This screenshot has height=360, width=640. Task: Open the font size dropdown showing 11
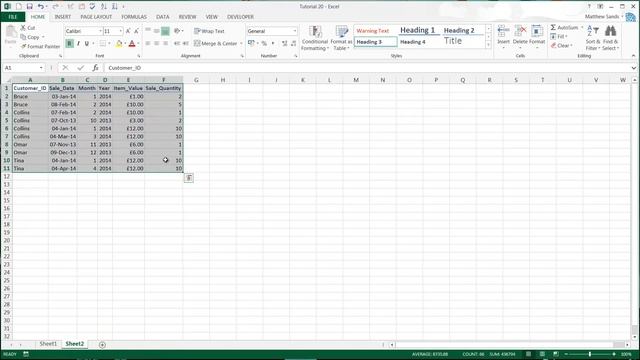[120, 31]
